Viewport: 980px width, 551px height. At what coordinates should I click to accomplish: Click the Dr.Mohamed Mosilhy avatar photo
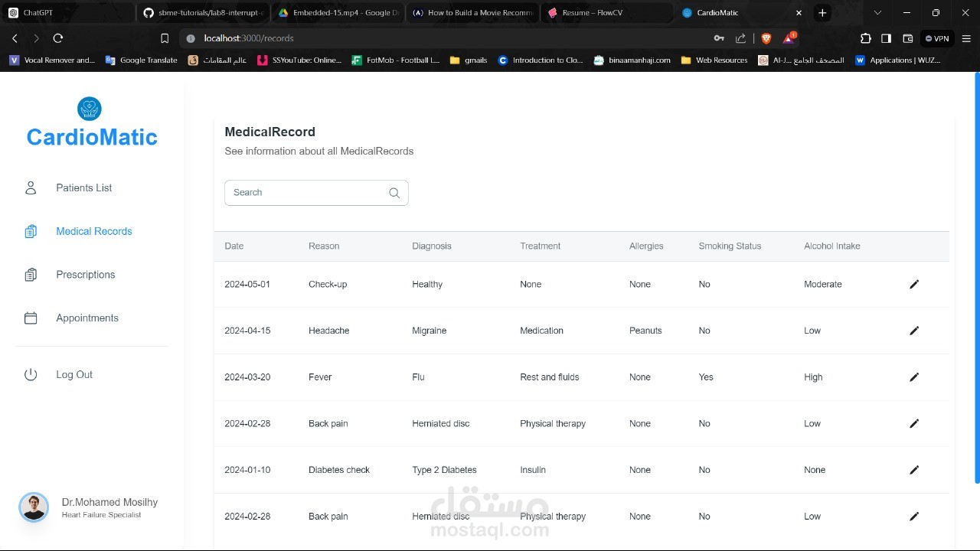34,507
